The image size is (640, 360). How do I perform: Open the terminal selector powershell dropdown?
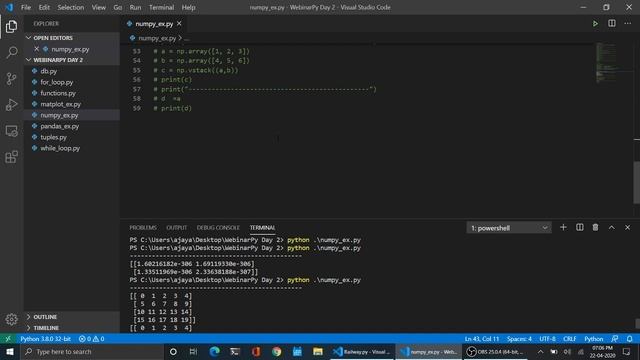(509, 228)
